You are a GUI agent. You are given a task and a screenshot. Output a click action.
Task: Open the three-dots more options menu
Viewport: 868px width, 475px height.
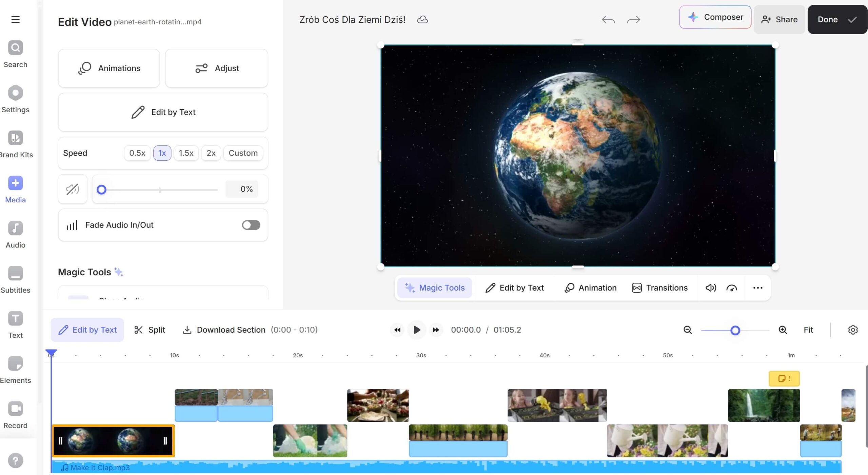757,288
